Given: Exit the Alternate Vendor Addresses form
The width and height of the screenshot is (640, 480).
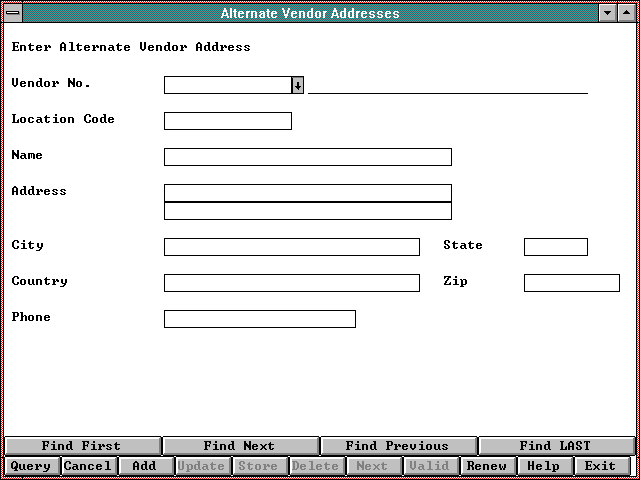Looking at the screenshot, I should tap(601, 466).
